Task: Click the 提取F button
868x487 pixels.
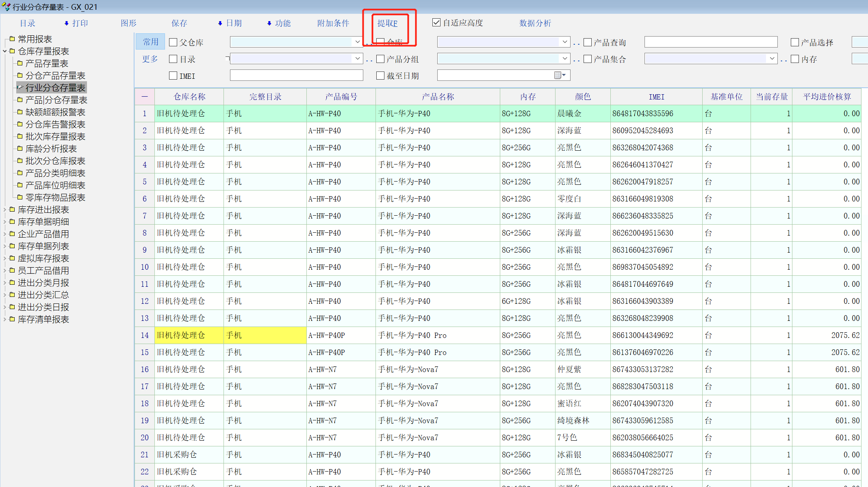Action: pos(387,23)
